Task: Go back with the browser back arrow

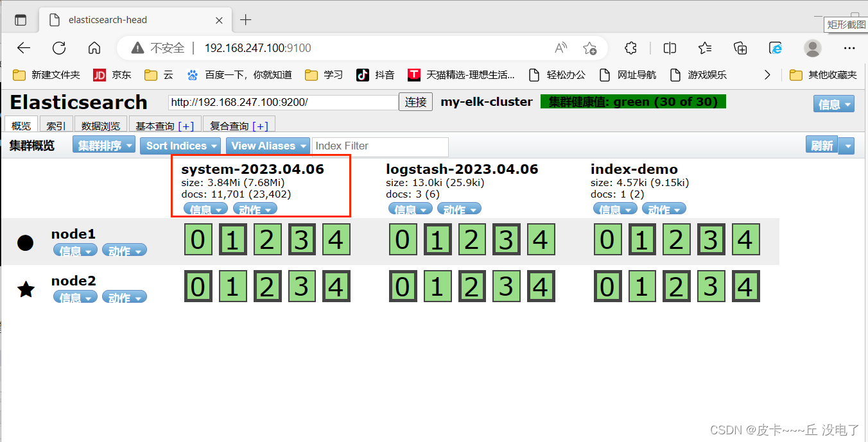Action: (24, 48)
